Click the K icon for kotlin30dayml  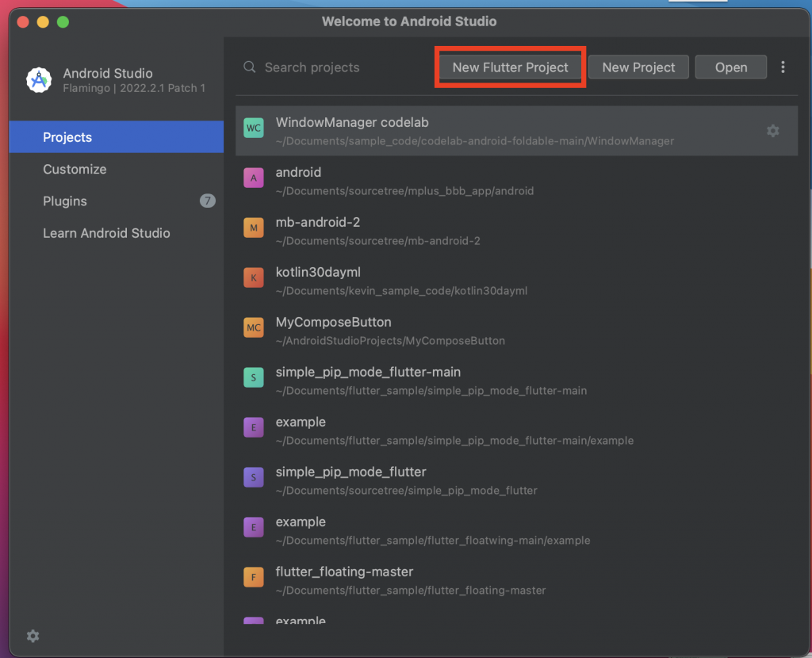pyautogui.click(x=254, y=277)
